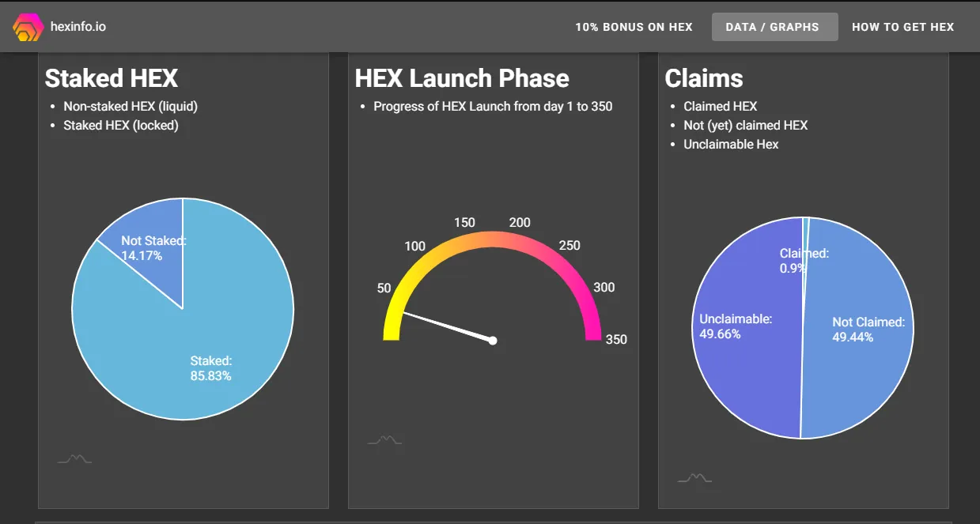This screenshot has height=524, width=980.
Task: Click the 'Claimed HEX' bullet
Action: coord(721,106)
